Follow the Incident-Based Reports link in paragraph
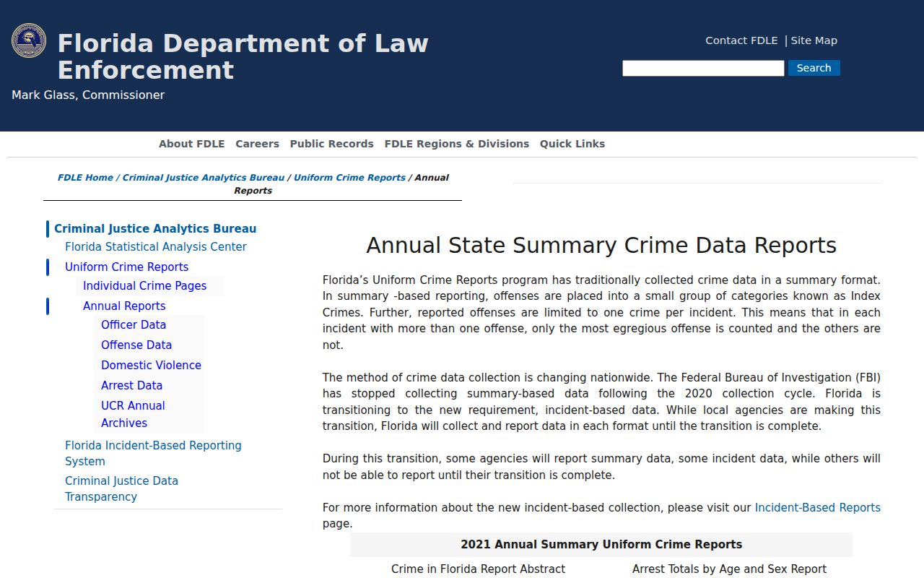This screenshot has height=578, width=924. [817, 508]
